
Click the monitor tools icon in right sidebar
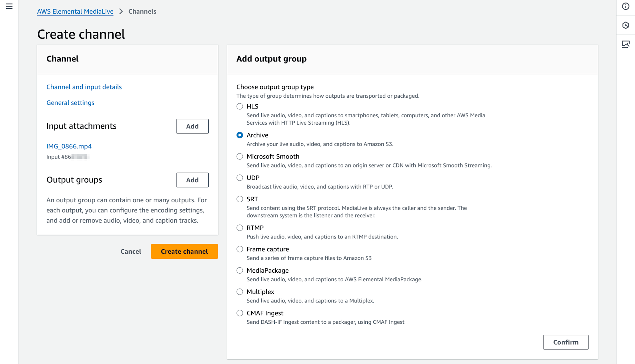(x=625, y=44)
